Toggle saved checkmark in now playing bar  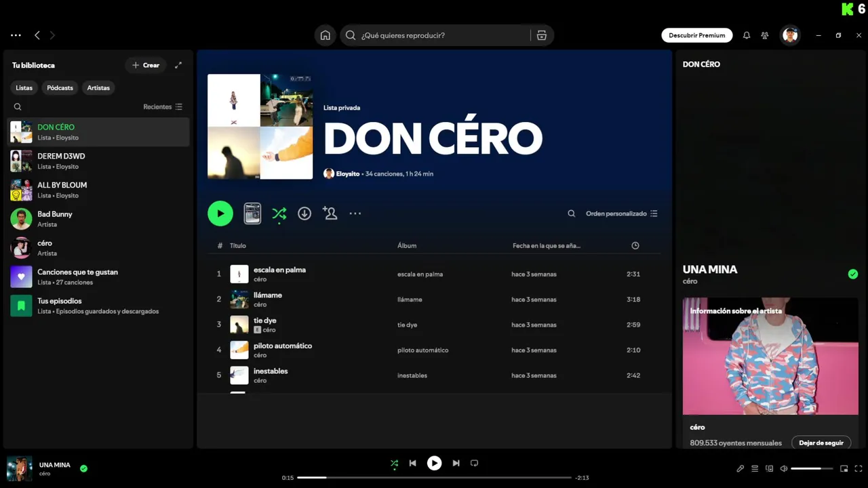pos(83,468)
